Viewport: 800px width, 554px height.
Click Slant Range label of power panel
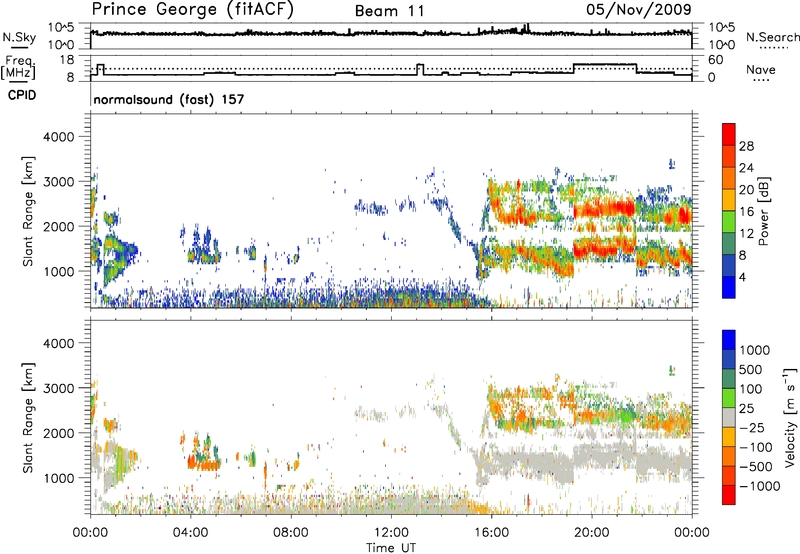click(x=28, y=211)
